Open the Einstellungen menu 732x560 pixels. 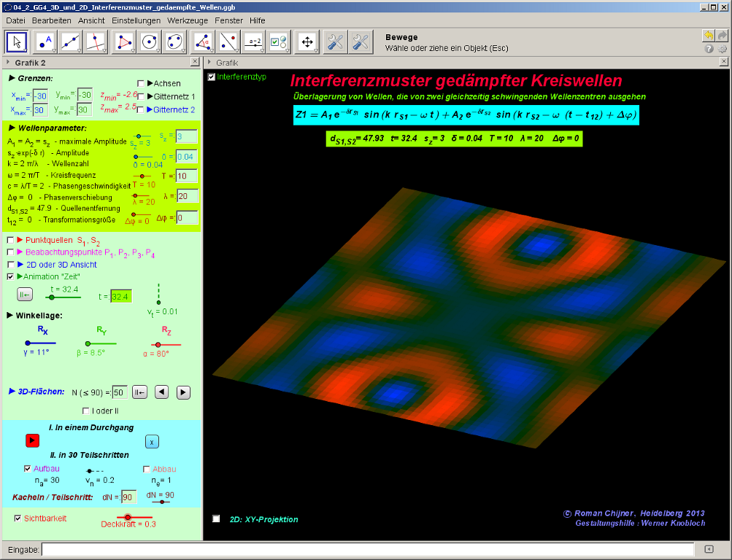coord(136,20)
